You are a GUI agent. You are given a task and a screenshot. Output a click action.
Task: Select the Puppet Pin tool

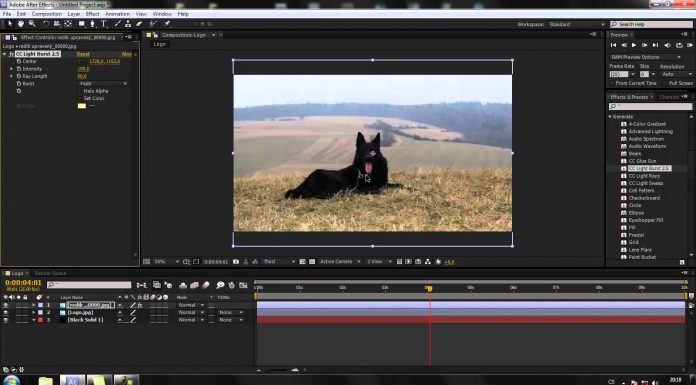[167, 24]
